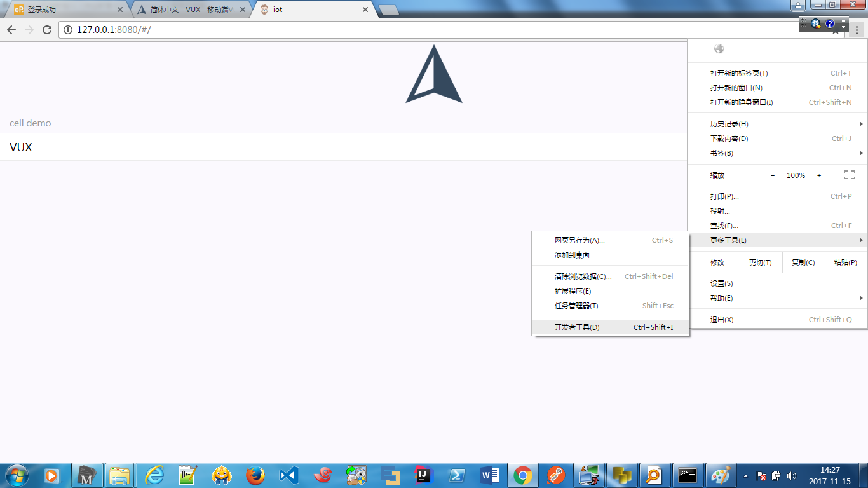Open Windows Explorer folder taskbar icon

[x=119, y=475]
